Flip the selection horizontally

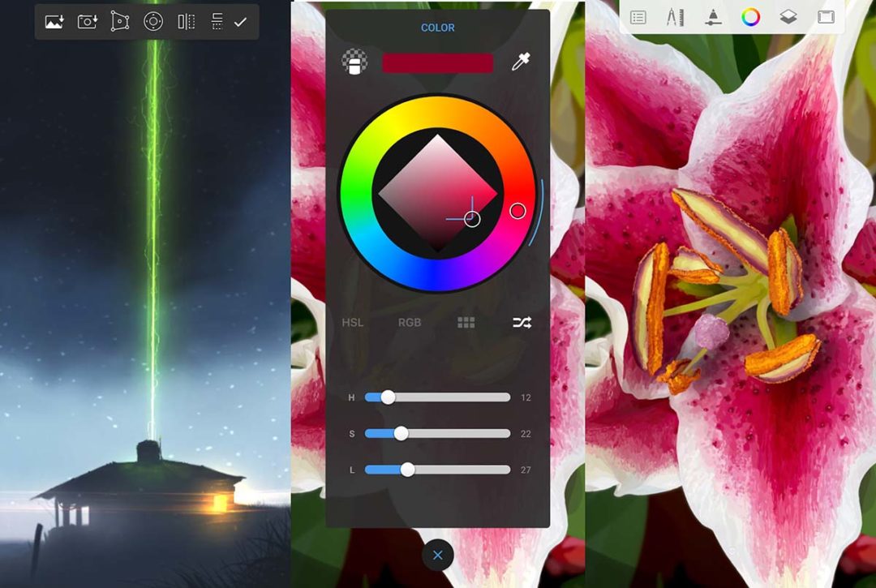[185, 21]
